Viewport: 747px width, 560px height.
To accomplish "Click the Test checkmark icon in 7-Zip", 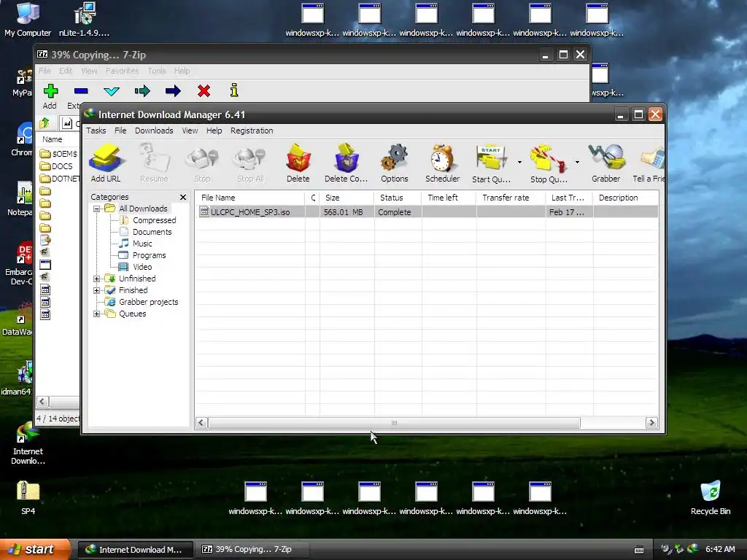I will [112, 91].
